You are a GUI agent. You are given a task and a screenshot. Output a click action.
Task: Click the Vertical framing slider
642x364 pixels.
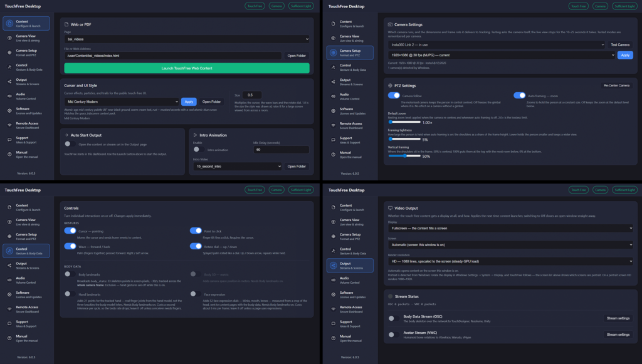point(404,156)
